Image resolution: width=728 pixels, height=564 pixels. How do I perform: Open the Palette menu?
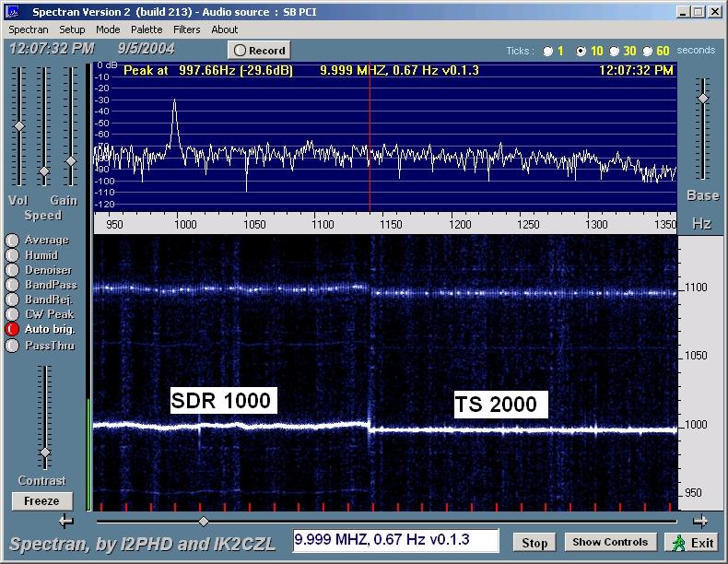[x=147, y=29]
